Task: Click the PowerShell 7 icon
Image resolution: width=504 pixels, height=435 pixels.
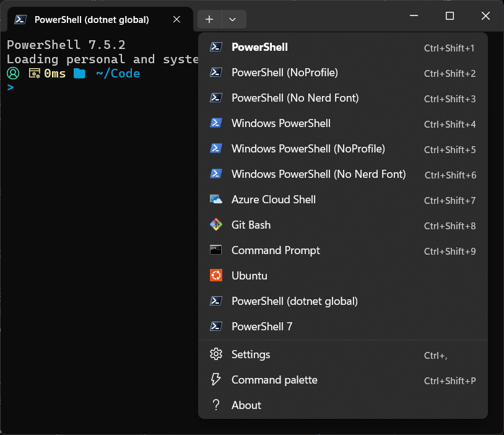Action: pyautogui.click(x=215, y=326)
